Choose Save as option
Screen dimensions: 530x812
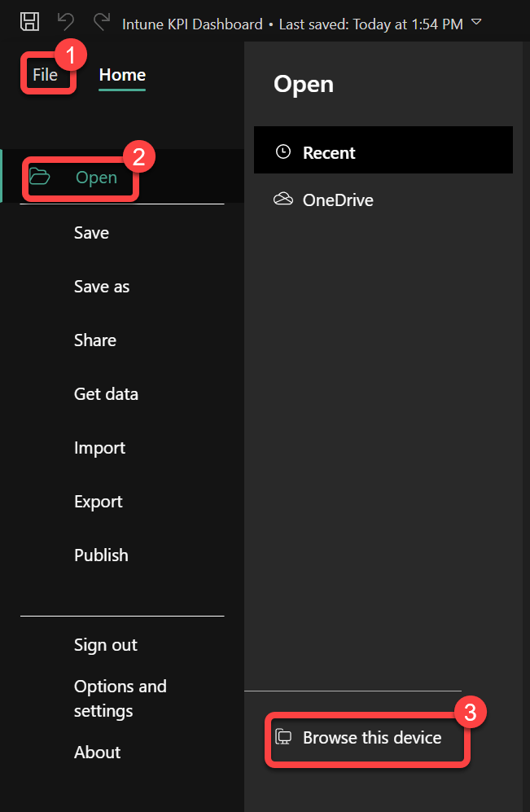tap(102, 287)
